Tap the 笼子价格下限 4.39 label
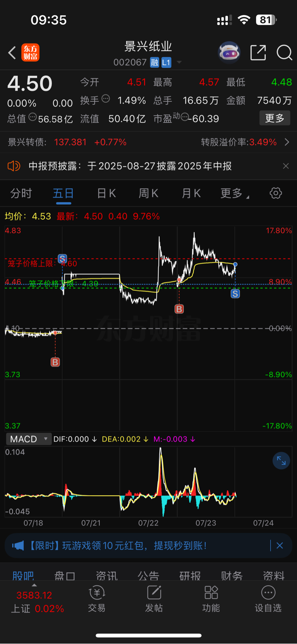Screen dimensions: 297x644 tap(63, 284)
